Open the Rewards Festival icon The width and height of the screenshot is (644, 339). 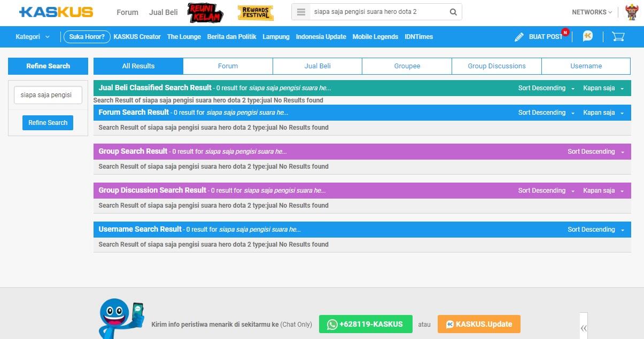[x=255, y=12]
